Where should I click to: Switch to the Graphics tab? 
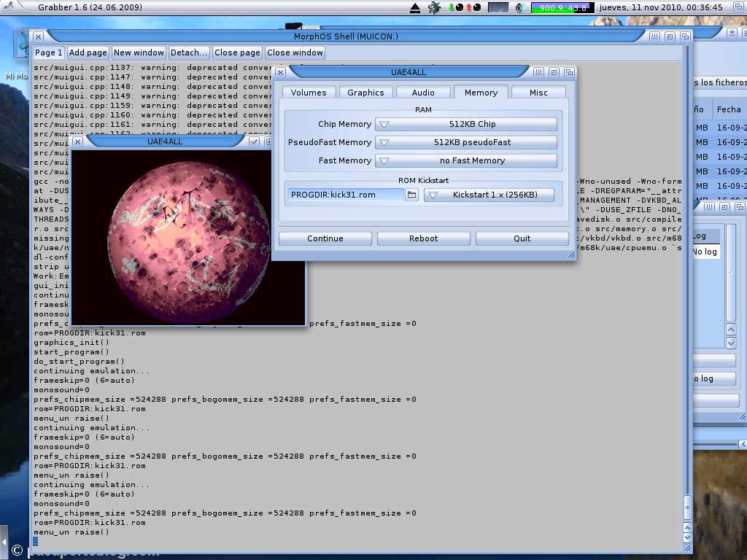coord(365,93)
